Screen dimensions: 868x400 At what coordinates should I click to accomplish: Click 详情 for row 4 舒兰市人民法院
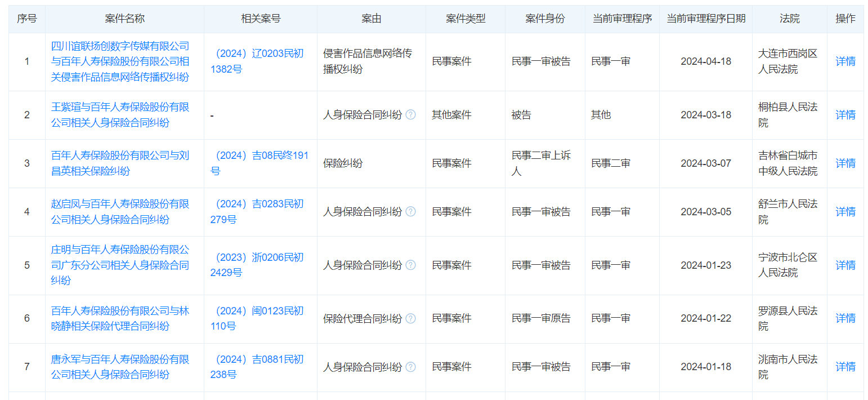pos(845,212)
